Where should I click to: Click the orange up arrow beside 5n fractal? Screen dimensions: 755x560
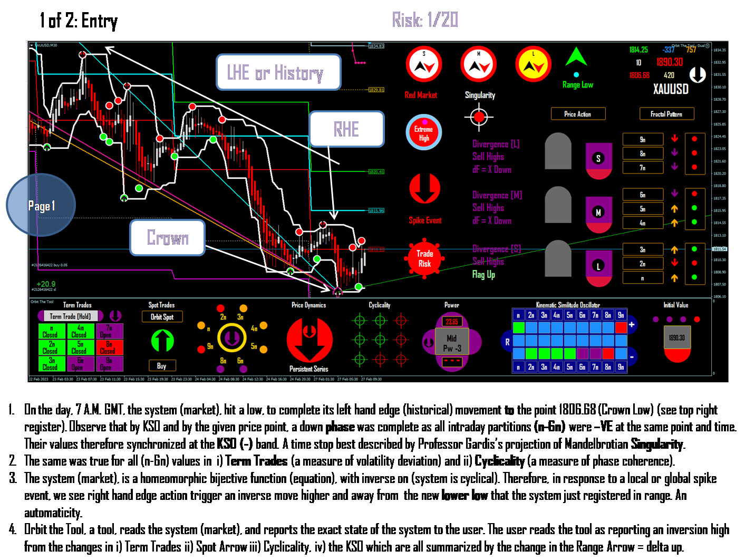(x=674, y=209)
